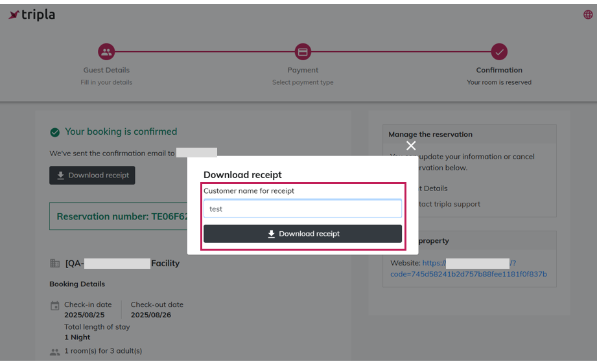Click the building icon beside facility name
Screen dimensions: 597x364
pyautogui.click(x=55, y=264)
